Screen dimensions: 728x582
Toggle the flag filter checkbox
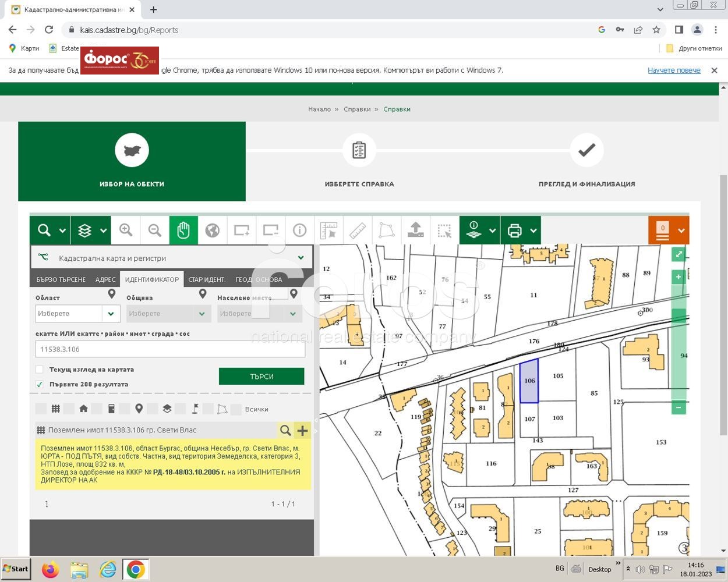[x=181, y=409]
